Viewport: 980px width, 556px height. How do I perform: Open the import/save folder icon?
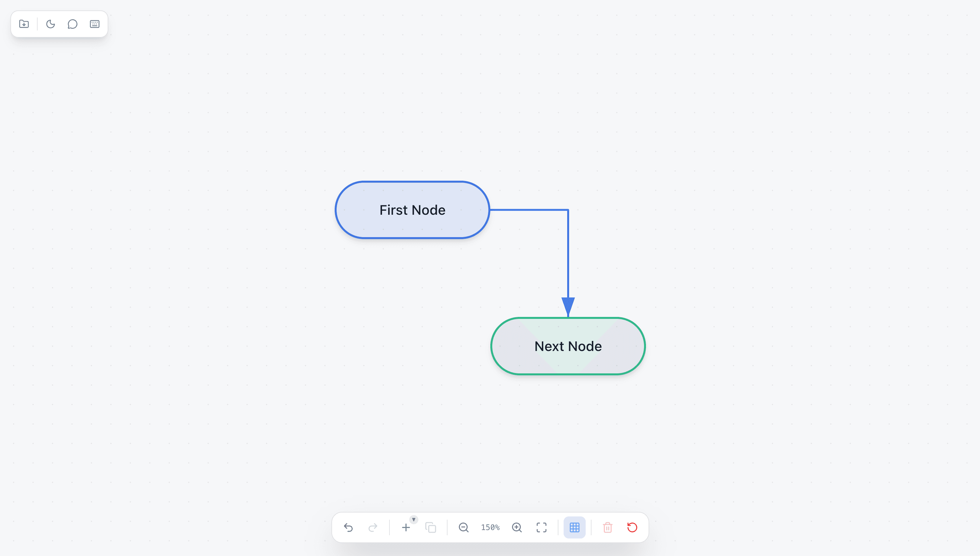tap(24, 24)
